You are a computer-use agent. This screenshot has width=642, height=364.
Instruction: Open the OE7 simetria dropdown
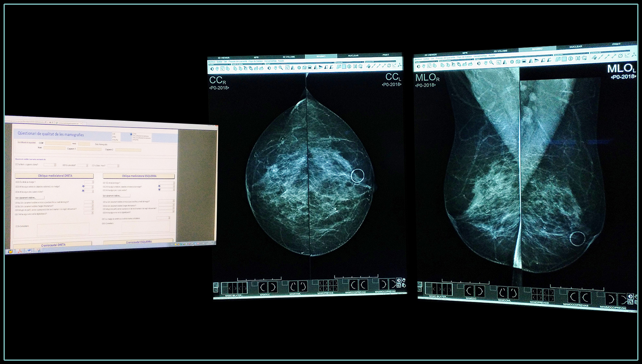tap(163, 218)
